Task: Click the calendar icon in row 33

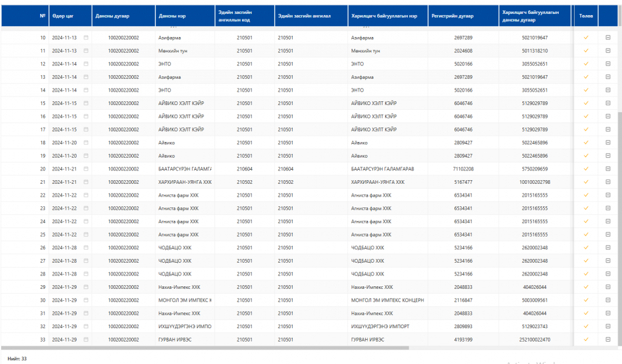Action: (x=86, y=340)
